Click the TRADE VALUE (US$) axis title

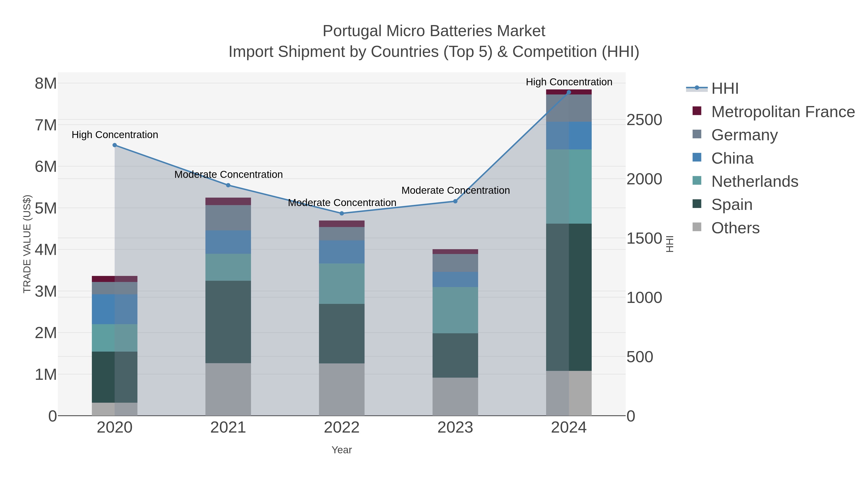(x=27, y=244)
